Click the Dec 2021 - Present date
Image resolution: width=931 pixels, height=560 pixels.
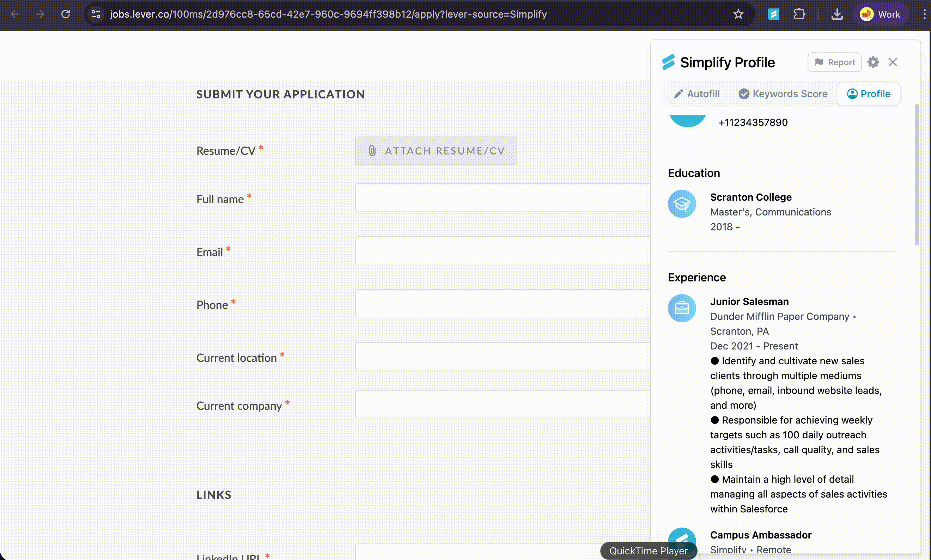[x=754, y=346]
